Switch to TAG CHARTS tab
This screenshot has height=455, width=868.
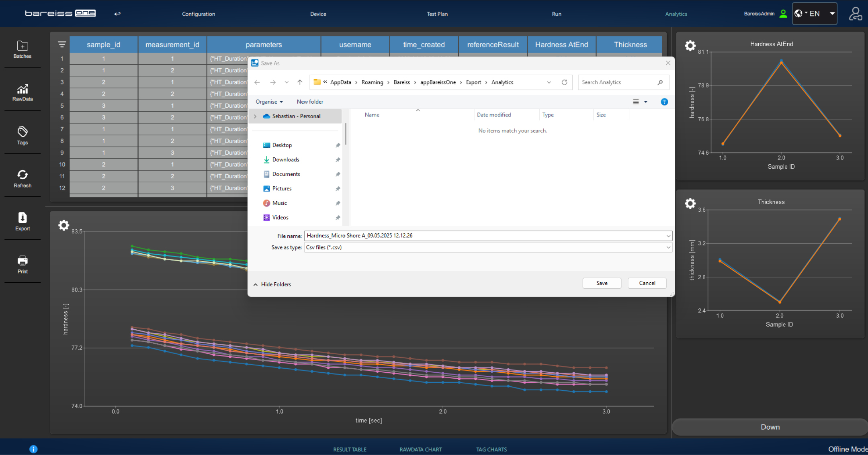tap(491, 449)
